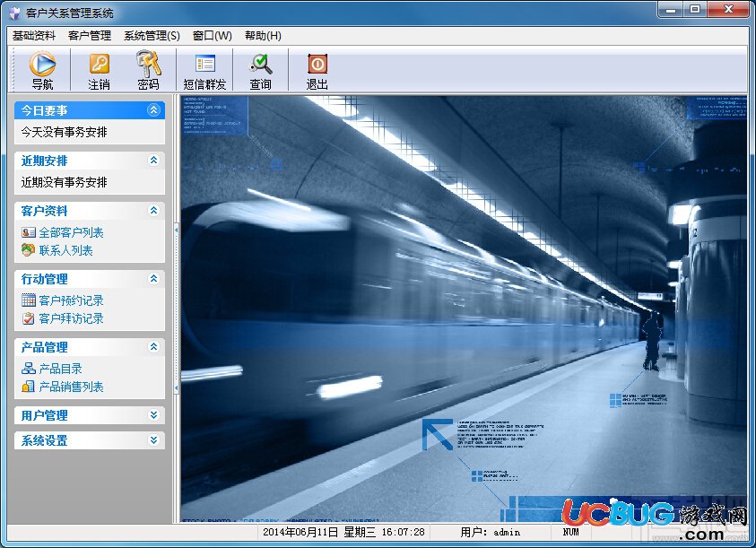The image size is (756, 548).
Task: Click the 产品目录 hierarchy icon
Action: coord(29,369)
